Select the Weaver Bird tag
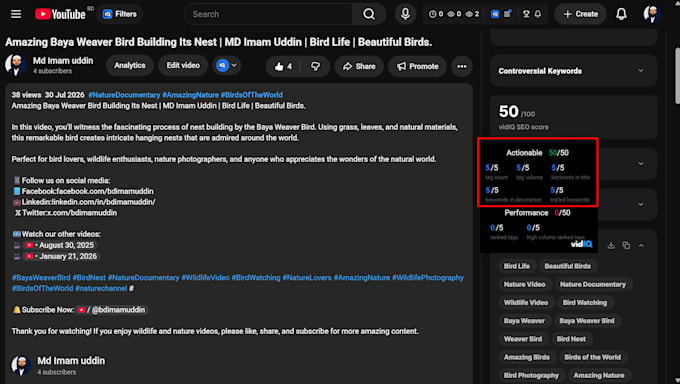This screenshot has height=384, width=680. click(x=523, y=339)
